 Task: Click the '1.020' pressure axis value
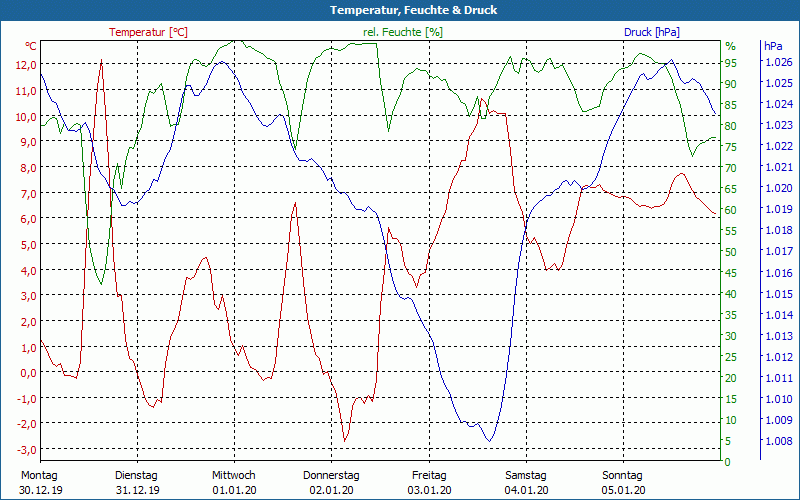(779, 188)
